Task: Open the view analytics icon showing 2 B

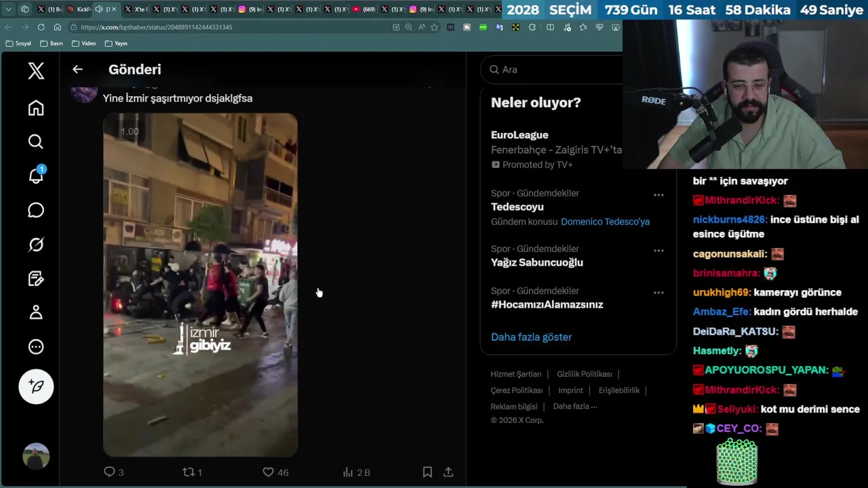Action: pos(356,472)
